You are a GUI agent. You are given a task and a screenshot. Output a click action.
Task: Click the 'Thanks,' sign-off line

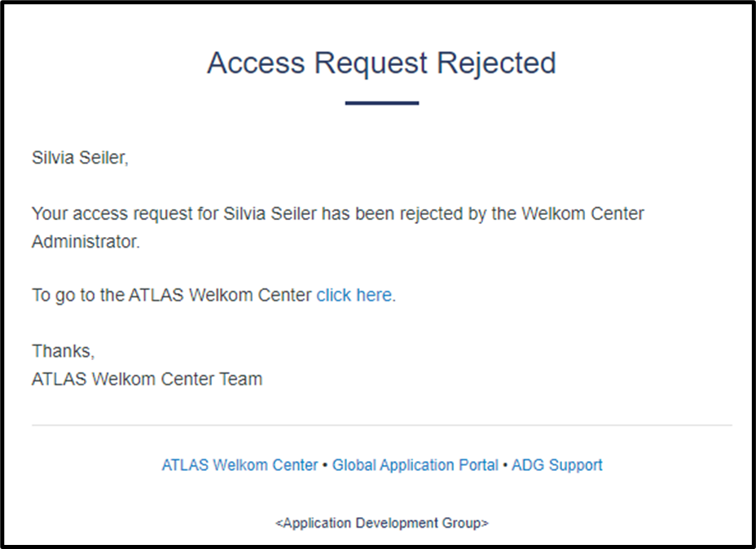(64, 351)
